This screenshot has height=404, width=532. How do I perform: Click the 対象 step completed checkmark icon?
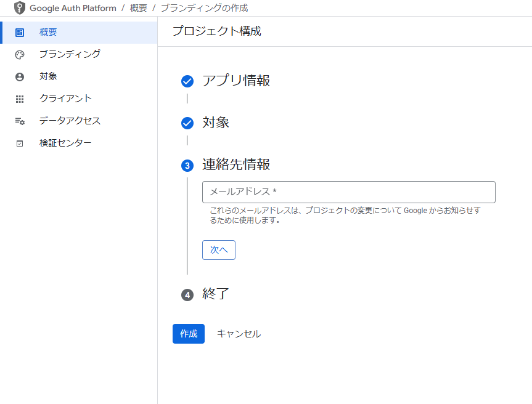point(187,123)
